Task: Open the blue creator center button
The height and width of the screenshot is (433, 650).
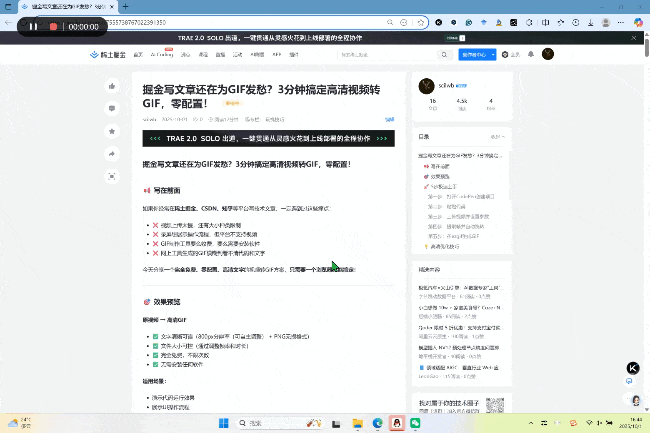Action: (x=474, y=55)
